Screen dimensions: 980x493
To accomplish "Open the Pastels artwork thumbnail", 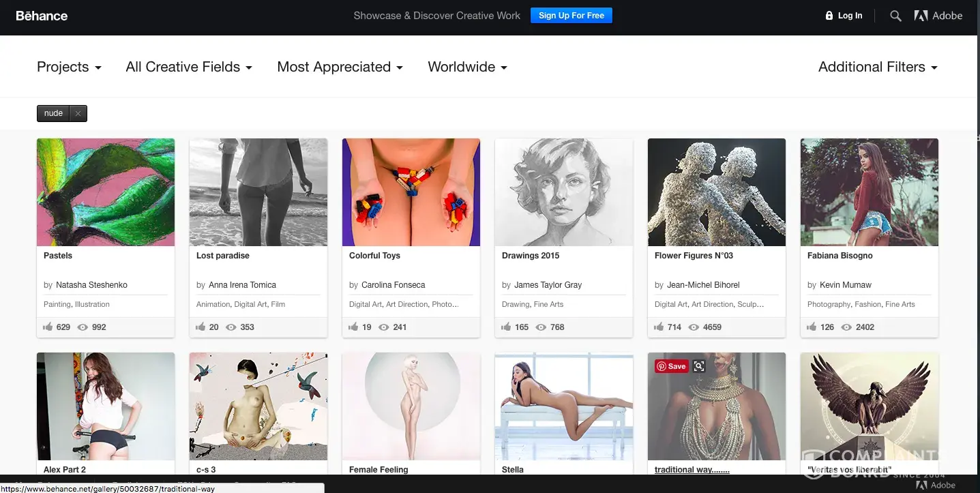I will click(x=106, y=192).
